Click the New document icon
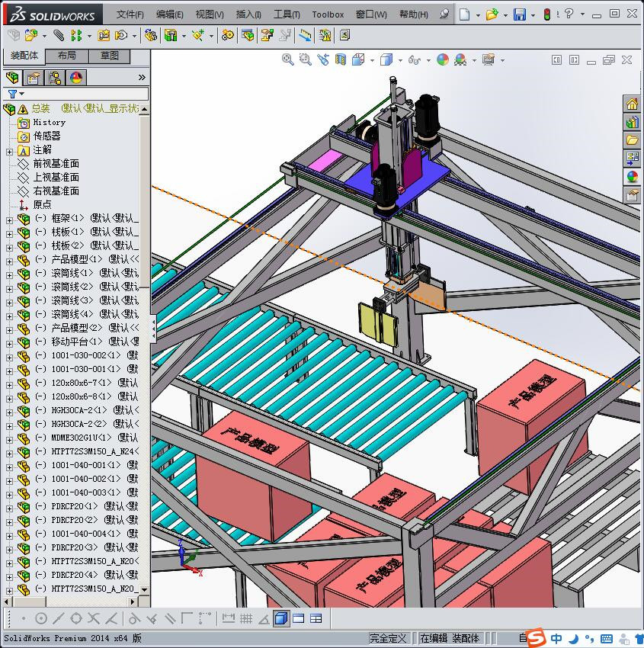The image size is (644, 648). tap(465, 14)
